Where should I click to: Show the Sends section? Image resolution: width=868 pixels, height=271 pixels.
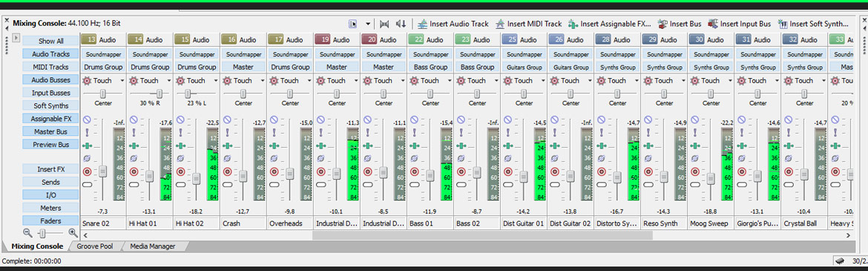(x=51, y=182)
